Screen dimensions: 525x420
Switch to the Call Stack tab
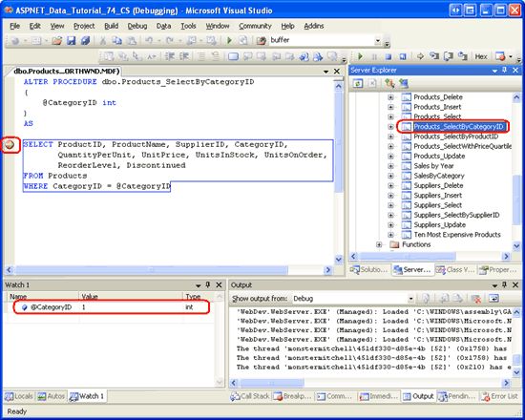[x=250, y=396]
